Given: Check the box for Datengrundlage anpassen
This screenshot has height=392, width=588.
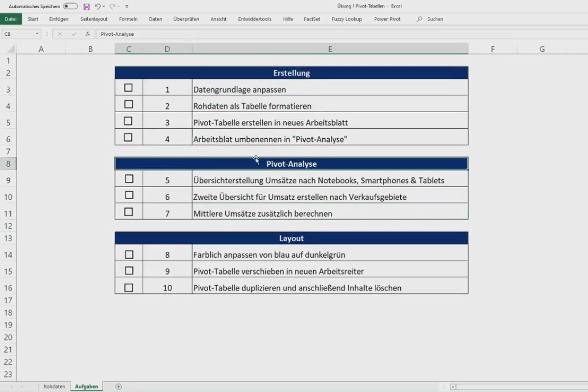Looking at the screenshot, I should pos(128,88).
